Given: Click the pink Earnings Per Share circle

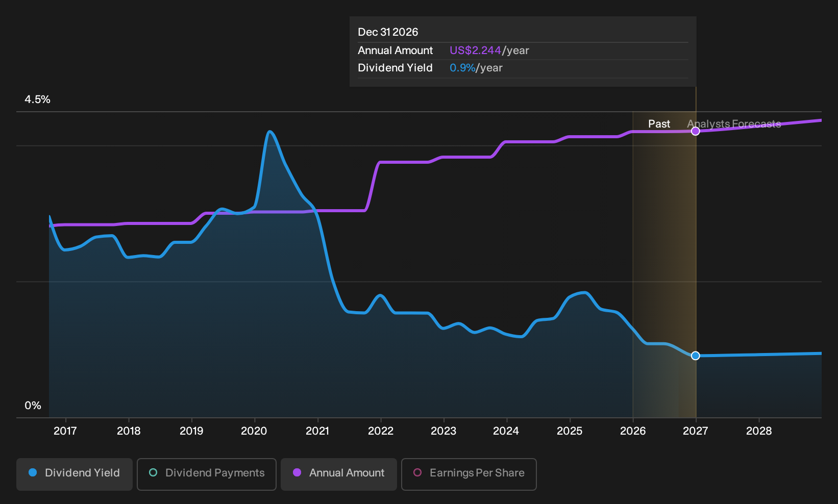Looking at the screenshot, I should [x=417, y=472].
